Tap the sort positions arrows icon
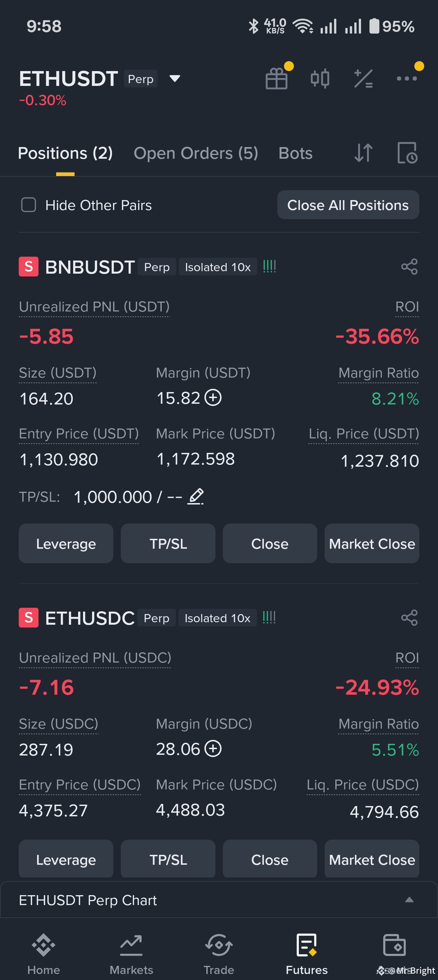The height and width of the screenshot is (980, 438). tap(363, 153)
